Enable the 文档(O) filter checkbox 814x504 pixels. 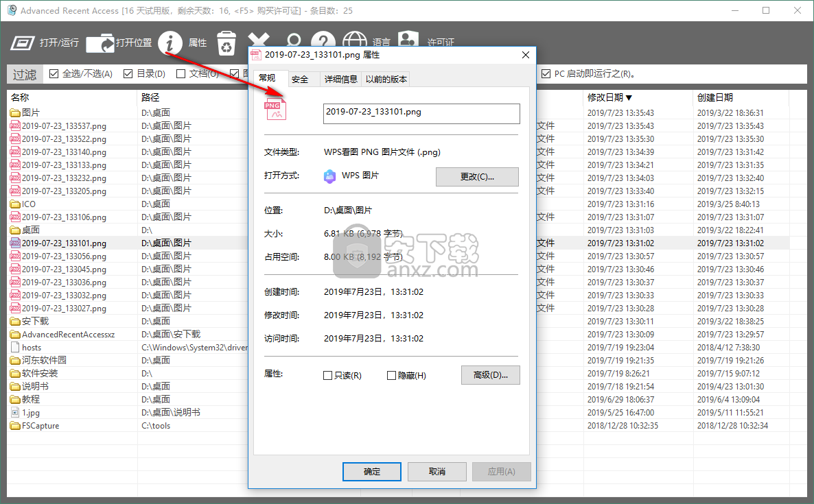click(181, 73)
